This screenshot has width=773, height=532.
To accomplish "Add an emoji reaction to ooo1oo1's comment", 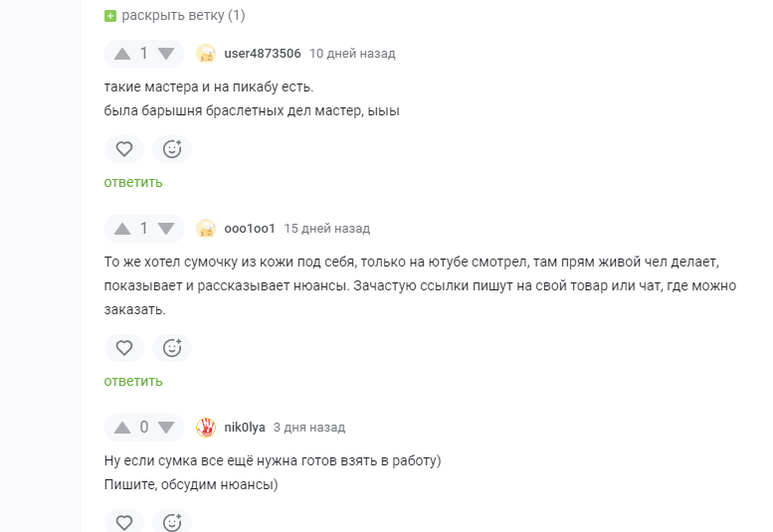I will click(172, 348).
